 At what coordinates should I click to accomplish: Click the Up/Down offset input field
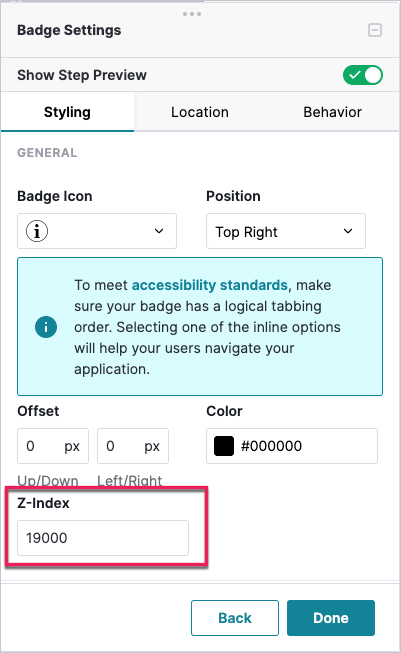pos(53,446)
